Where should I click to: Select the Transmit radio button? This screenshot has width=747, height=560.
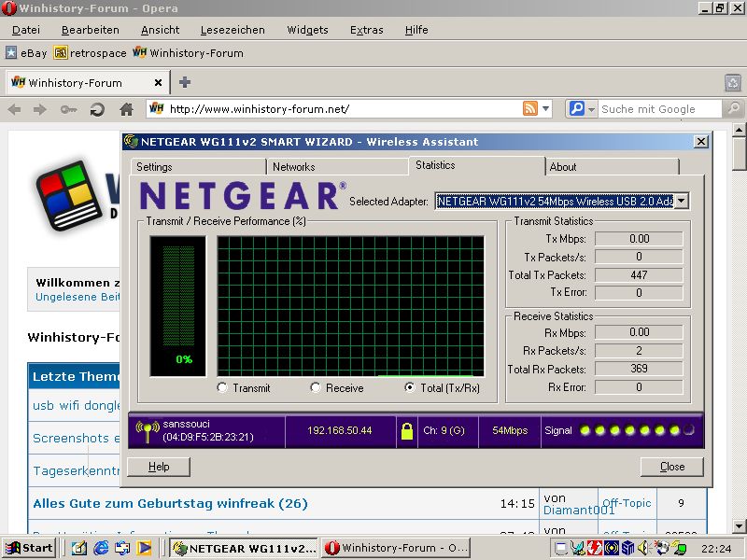(222, 387)
